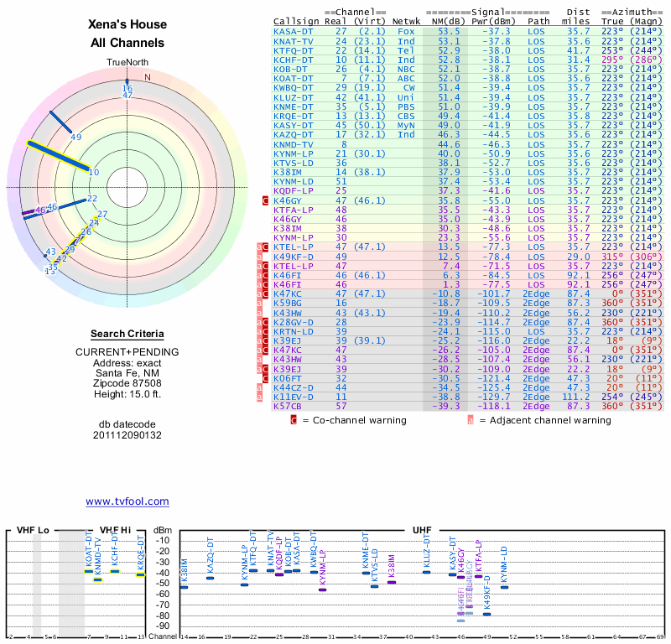Select the KASA-DT callsign in the table

pos(294,31)
